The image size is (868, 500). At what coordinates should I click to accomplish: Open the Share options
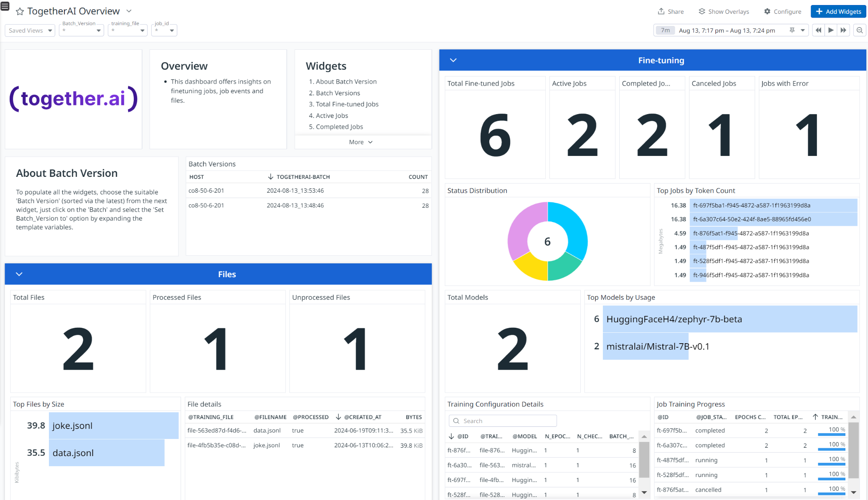(671, 11)
